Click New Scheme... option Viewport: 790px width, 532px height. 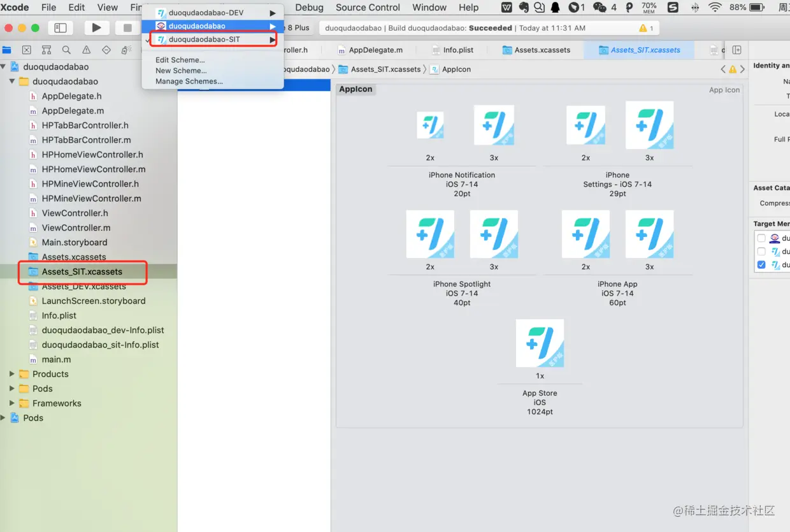(x=181, y=71)
